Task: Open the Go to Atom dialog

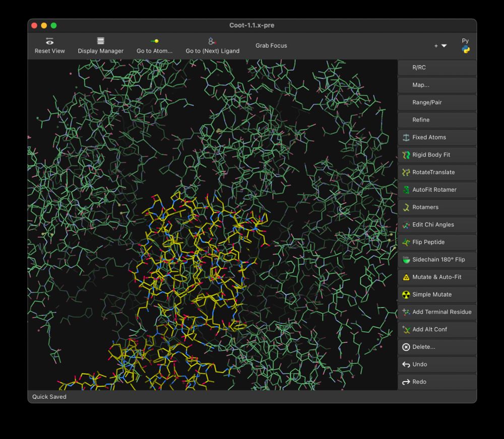Action: (x=154, y=46)
